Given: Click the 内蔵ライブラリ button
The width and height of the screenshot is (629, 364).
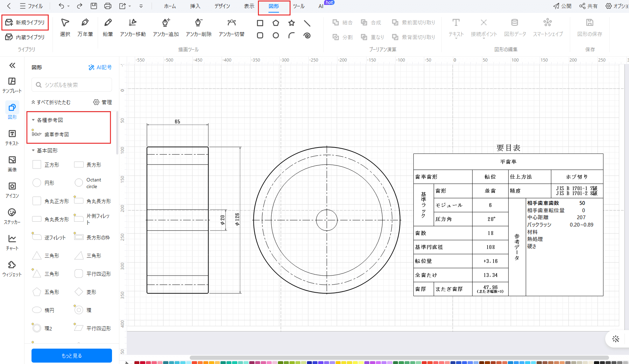Looking at the screenshot, I should coord(25,37).
